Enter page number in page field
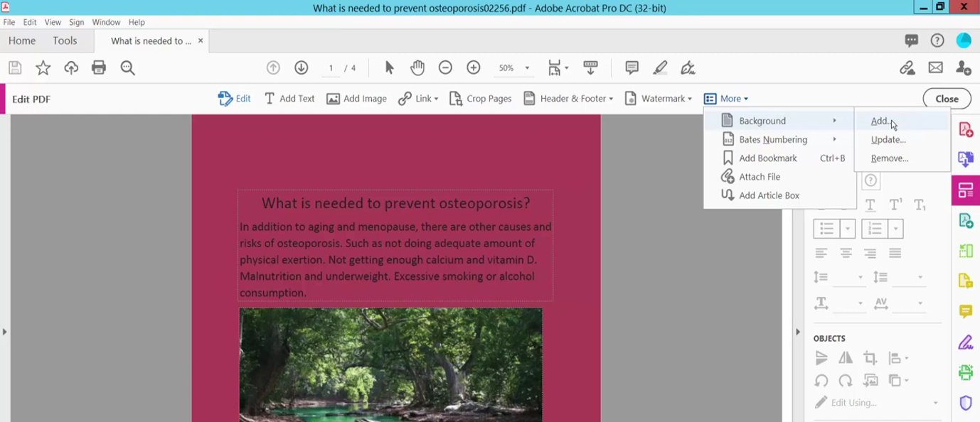This screenshot has height=422, width=980. coord(331,68)
